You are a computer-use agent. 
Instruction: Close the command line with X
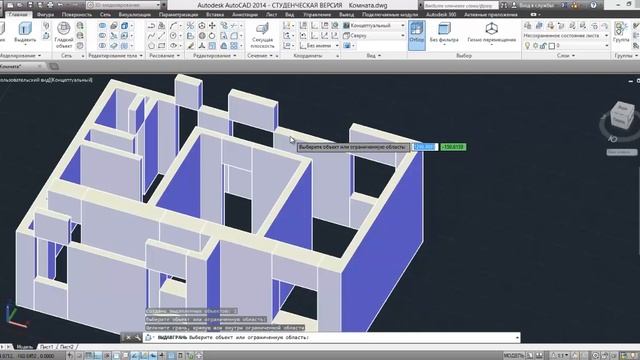coord(128,338)
